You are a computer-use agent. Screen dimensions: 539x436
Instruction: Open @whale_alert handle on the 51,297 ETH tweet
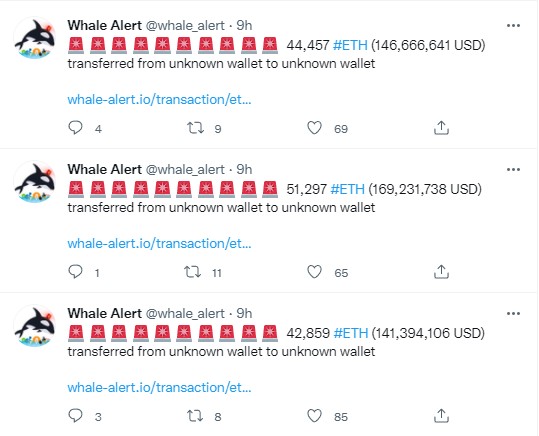(185, 170)
